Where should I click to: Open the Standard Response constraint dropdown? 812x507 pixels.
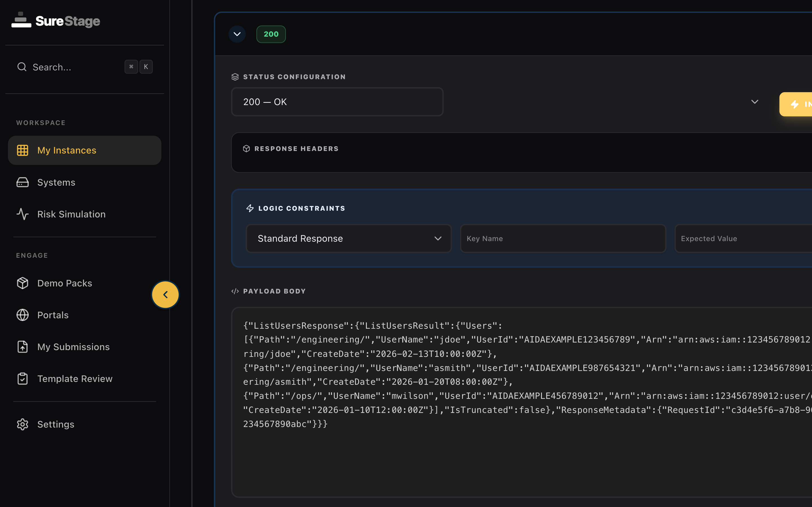348,238
